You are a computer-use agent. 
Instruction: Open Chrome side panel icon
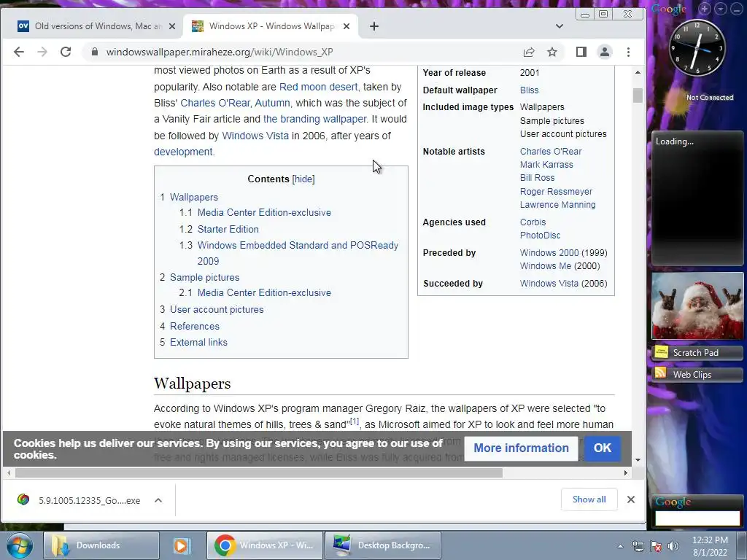tap(581, 52)
